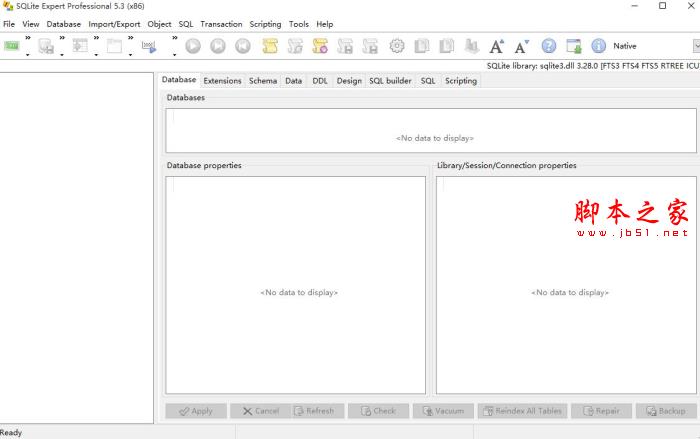Click the grayed database save toolbar icon
This screenshot has width=700, height=439.
[46, 46]
